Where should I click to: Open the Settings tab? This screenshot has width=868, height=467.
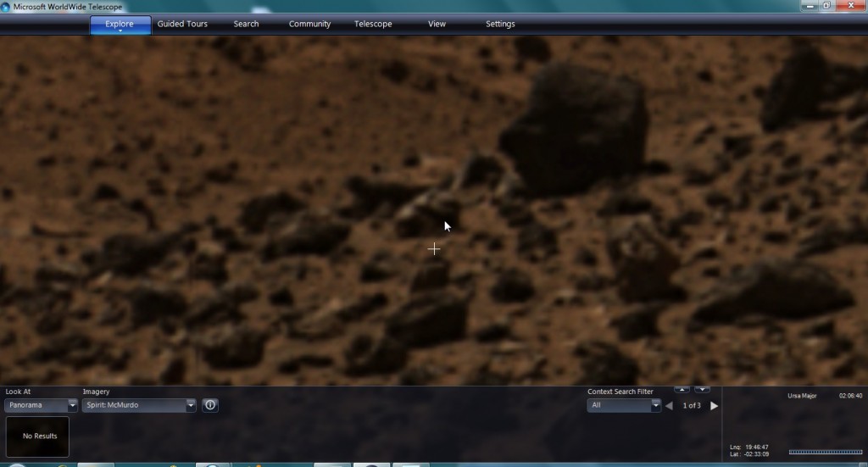tap(500, 24)
